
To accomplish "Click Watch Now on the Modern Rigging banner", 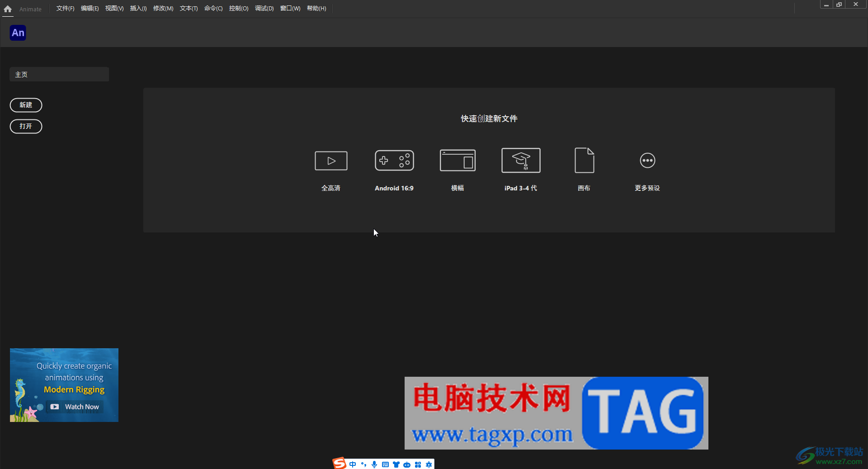I will click(75, 407).
